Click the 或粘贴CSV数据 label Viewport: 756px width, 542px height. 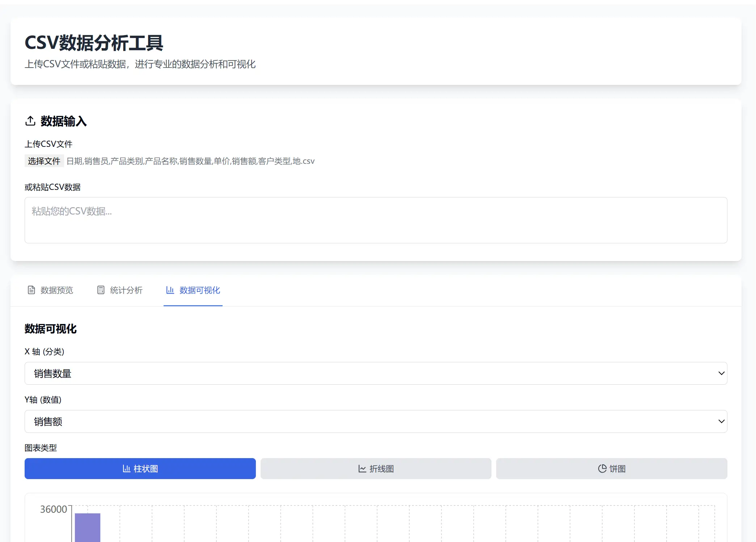[52, 187]
